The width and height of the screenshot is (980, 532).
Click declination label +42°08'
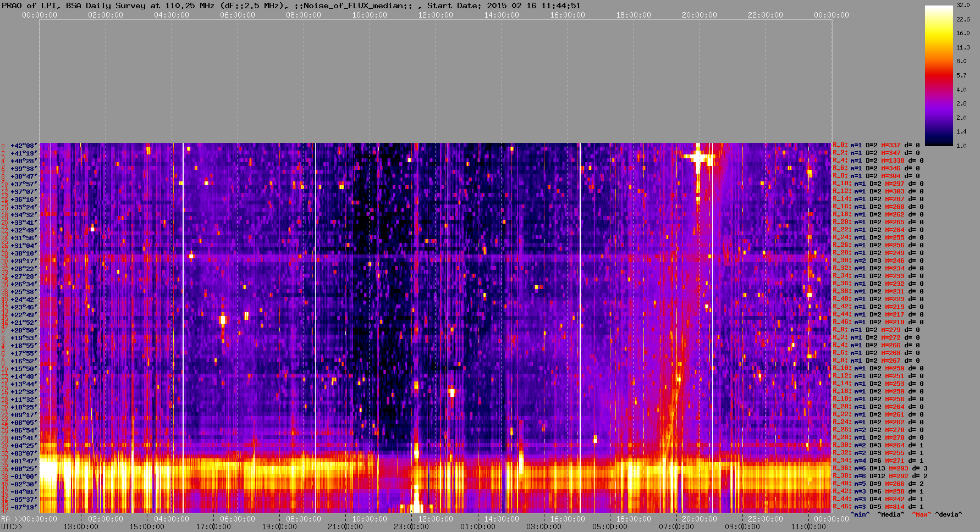[24, 146]
